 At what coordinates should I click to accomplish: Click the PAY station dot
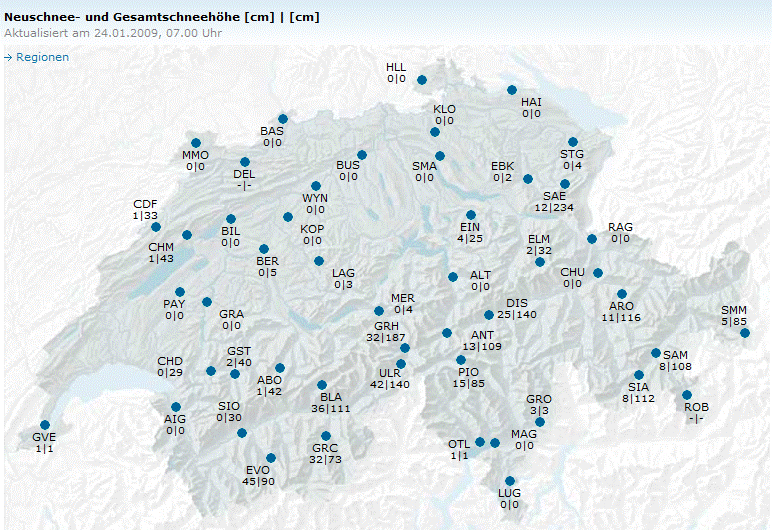(x=180, y=292)
